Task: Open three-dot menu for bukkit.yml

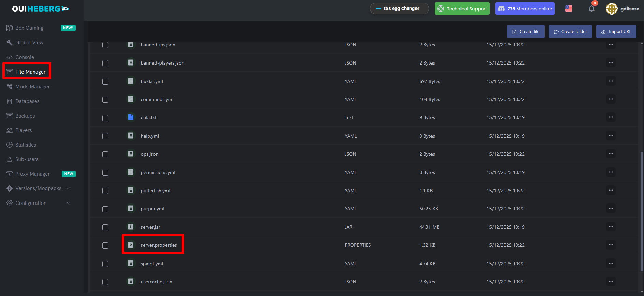Action: pos(611,81)
